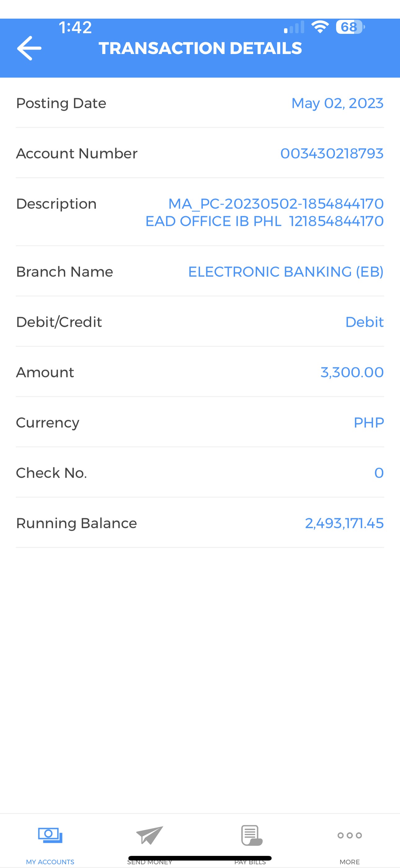Tap the Pay Bills receipt icon
Screen dimensions: 400x868
click(251, 835)
